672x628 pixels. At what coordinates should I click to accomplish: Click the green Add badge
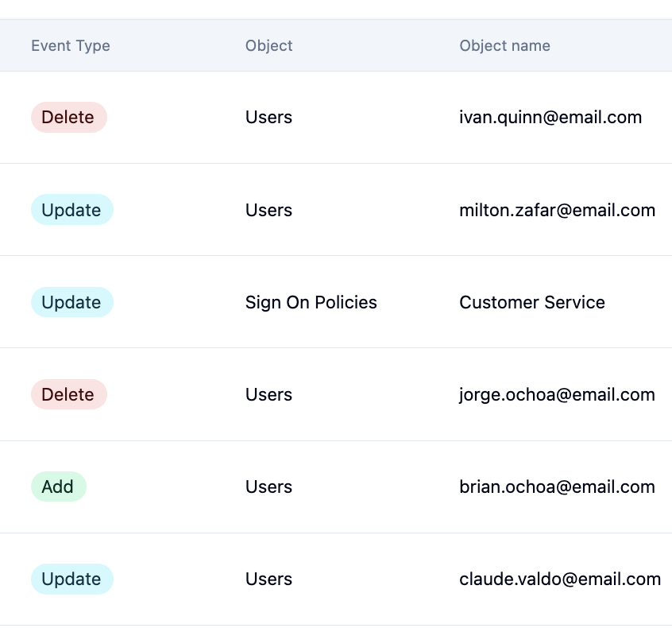tap(58, 487)
